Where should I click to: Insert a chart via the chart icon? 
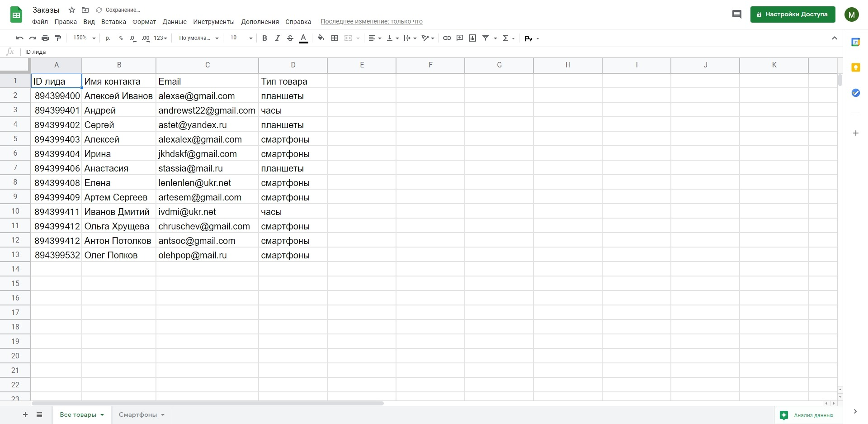point(472,38)
